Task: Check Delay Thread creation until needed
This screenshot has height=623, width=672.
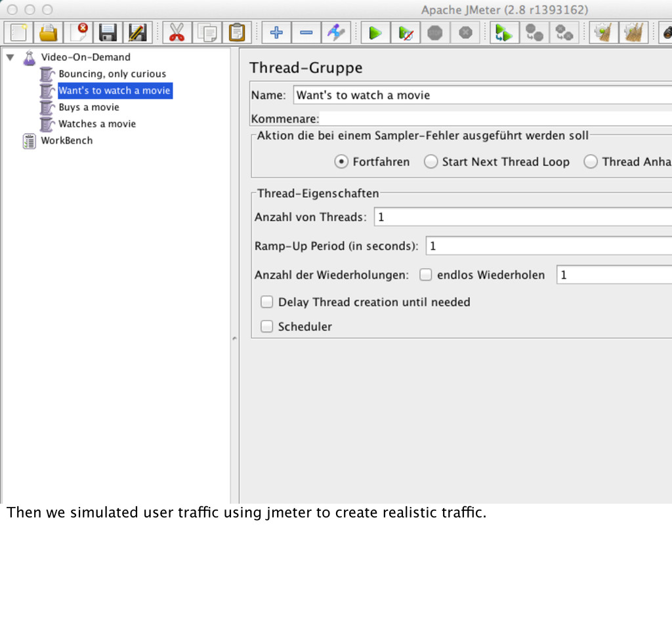Action: 266,302
